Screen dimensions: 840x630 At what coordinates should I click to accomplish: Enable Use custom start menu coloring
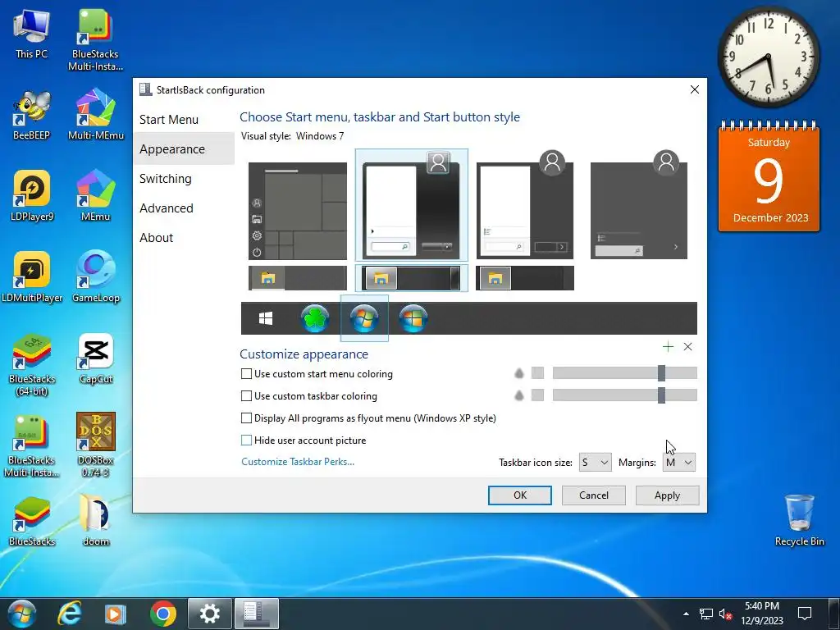[246, 374]
